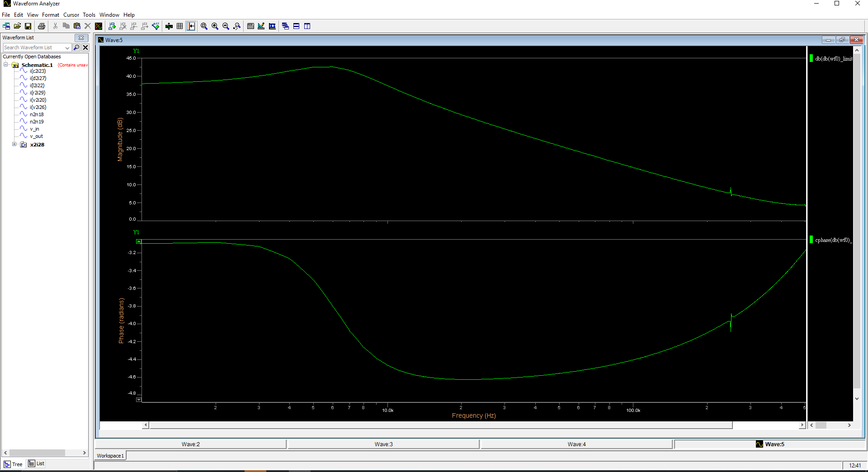Click the Workspace1 tab button

(x=110, y=456)
